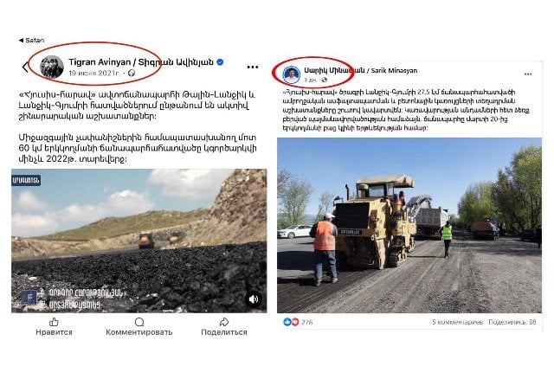Like the post with Нравится button
The width and height of the screenshot is (554, 392).
[x=54, y=327]
